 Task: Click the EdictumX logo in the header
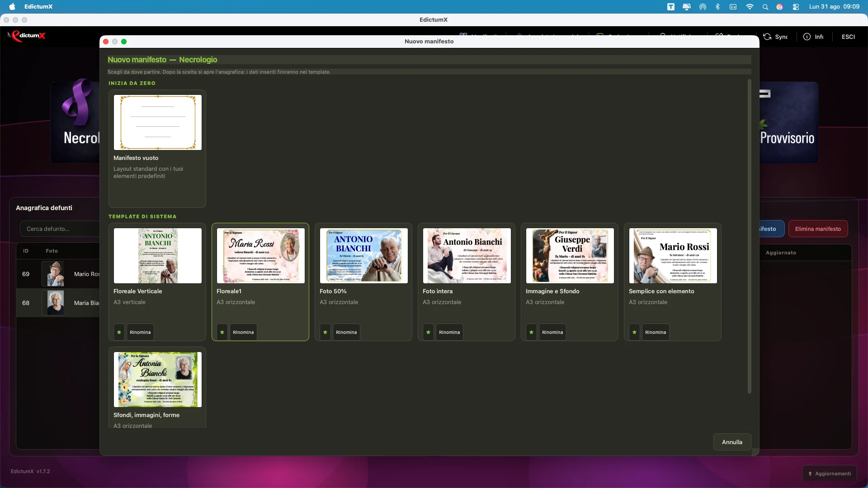[x=27, y=36]
